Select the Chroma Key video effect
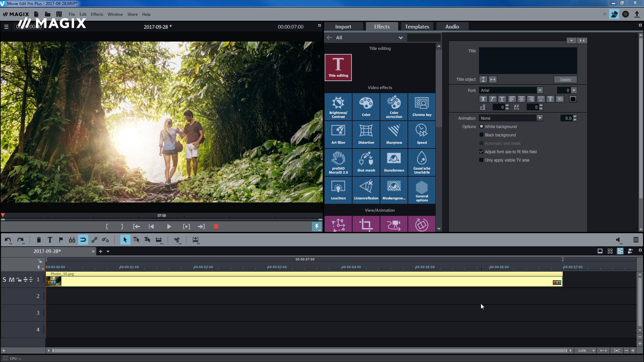 [x=422, y=106]
